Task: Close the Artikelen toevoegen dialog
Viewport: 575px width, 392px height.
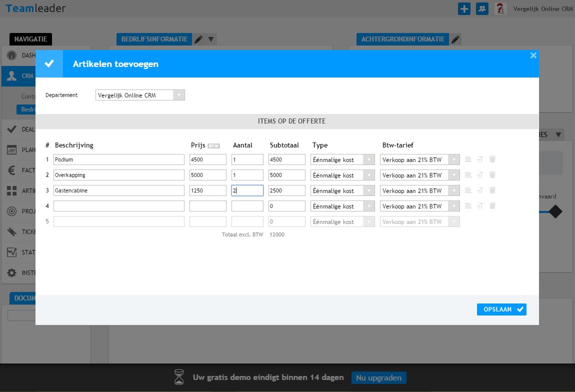Action: 533,55
